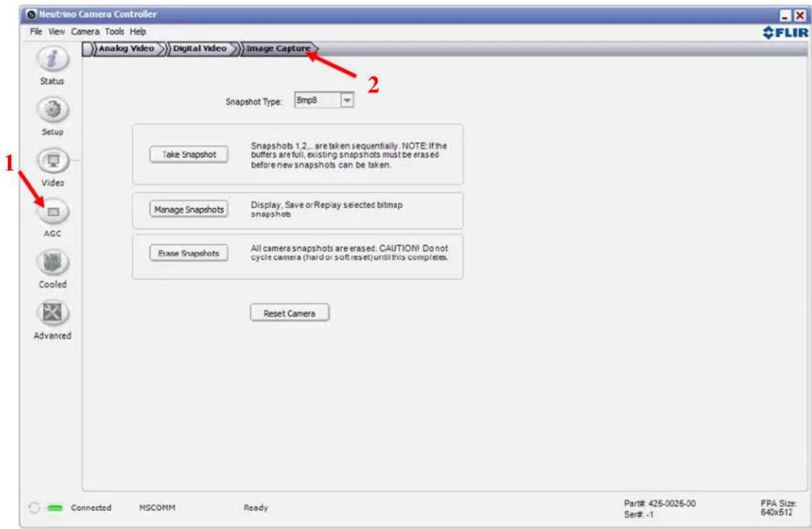Click the Ready status text
The image size is (812, 529).
(x=256, y=508)
